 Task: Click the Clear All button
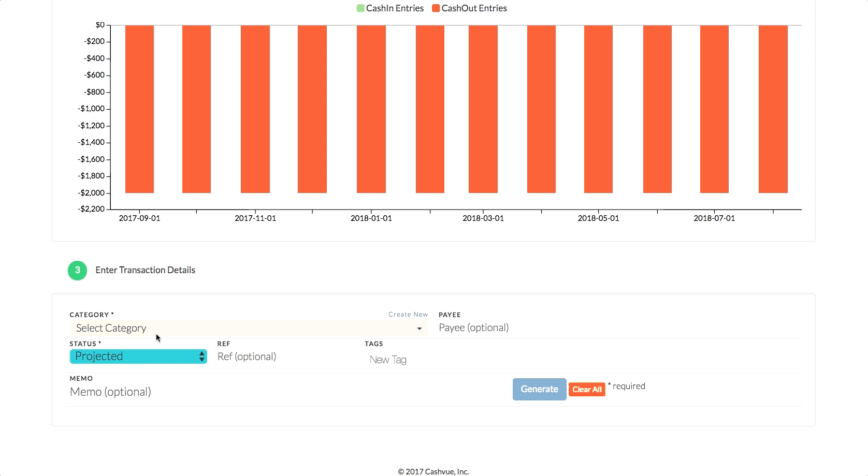[587, 390]
